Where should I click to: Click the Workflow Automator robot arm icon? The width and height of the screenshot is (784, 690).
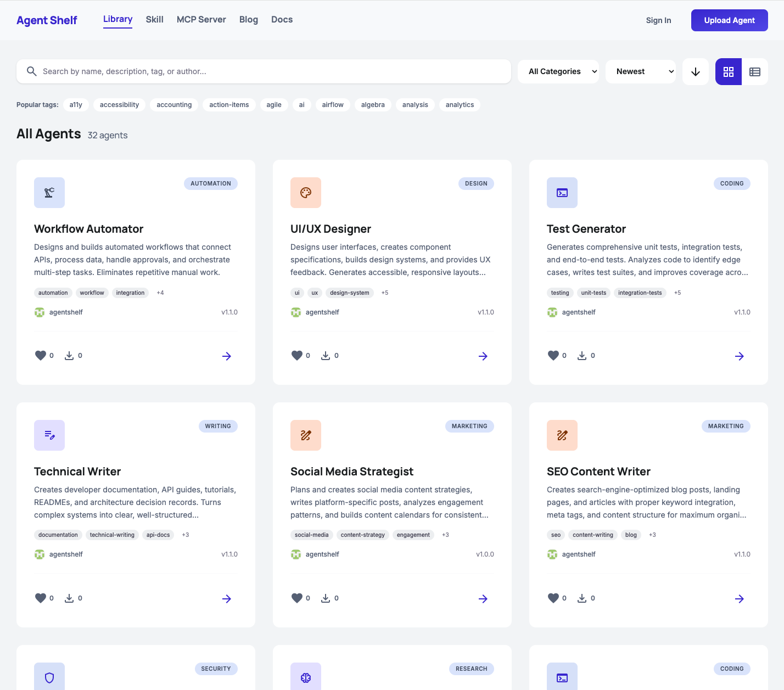point(49,193)
